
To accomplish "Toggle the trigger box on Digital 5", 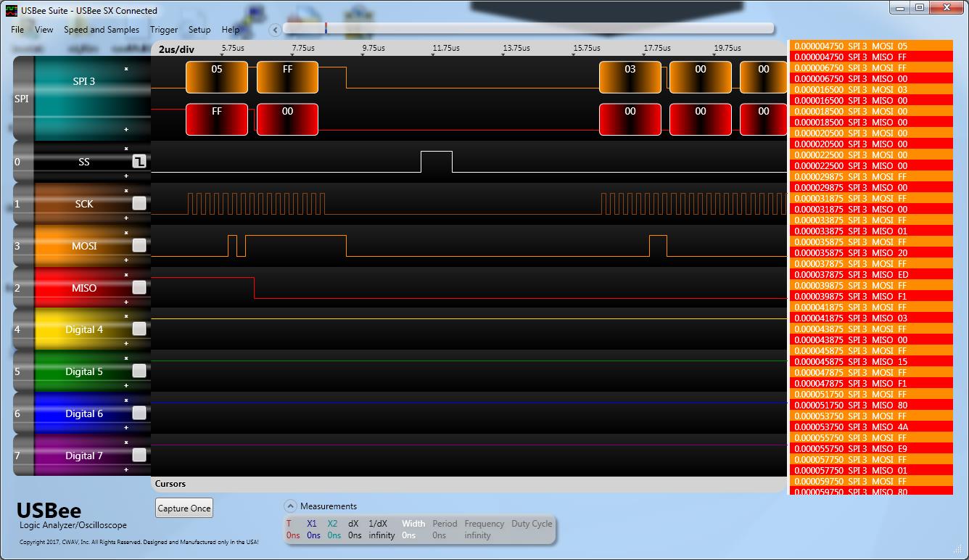I will tap(139, 371).
